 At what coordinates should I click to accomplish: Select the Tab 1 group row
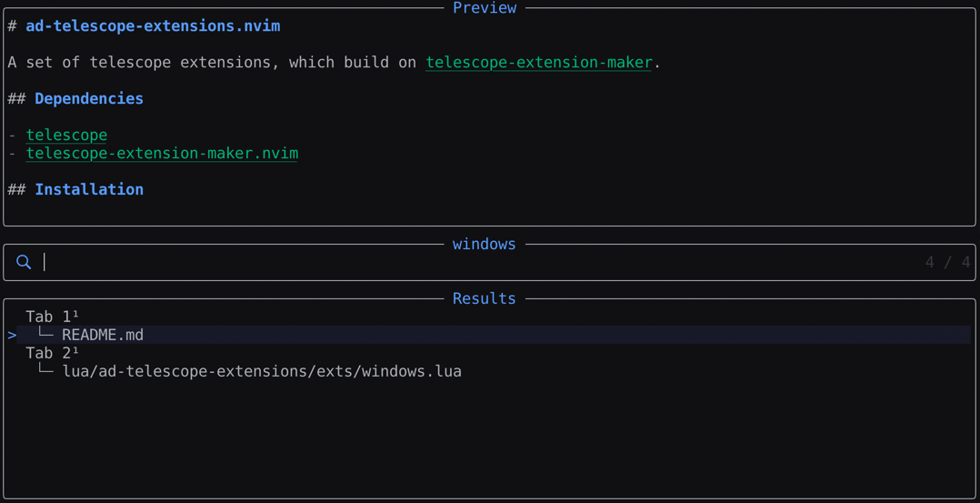tap(48, 317)
